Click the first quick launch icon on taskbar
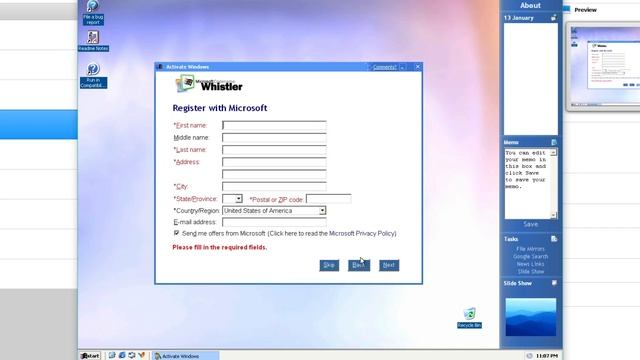Viewport: 640px width, 360px height. [112, 356]
